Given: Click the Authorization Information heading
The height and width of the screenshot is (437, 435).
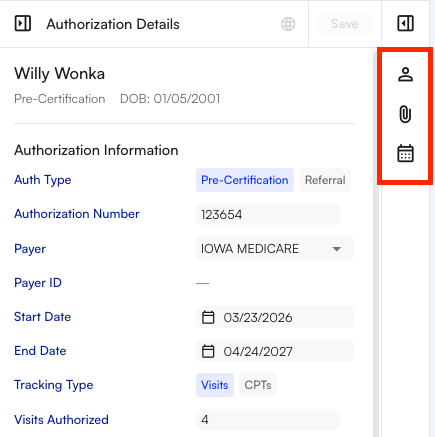Looking at the screenshot, I should click(96, 150).
